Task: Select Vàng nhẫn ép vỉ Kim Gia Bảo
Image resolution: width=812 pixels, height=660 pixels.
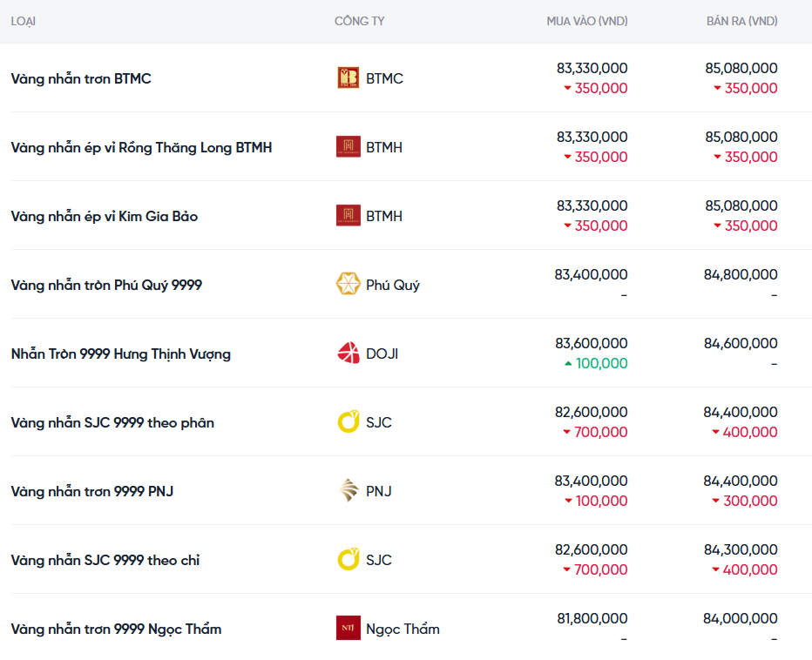Action: tap(104, 217)
